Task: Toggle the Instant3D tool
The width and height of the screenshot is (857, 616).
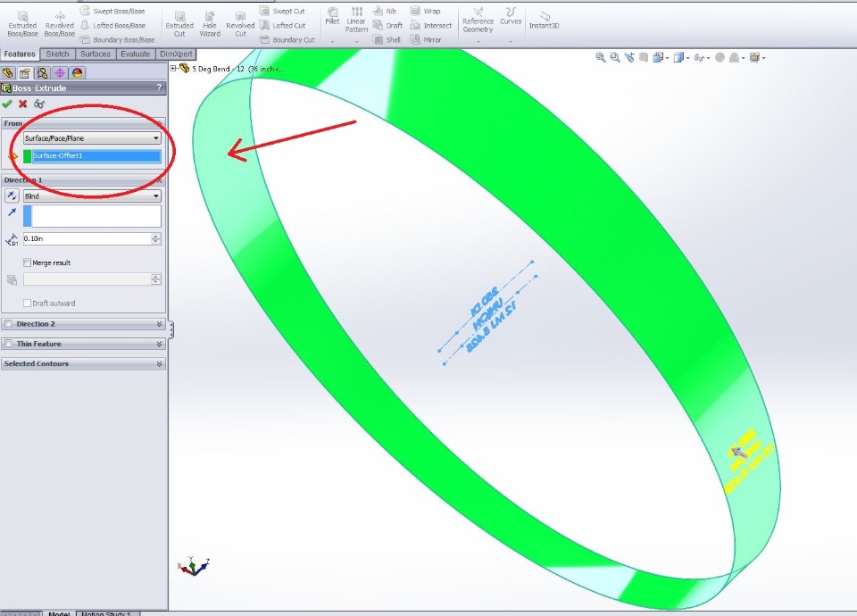Action: tap(544, 20)
